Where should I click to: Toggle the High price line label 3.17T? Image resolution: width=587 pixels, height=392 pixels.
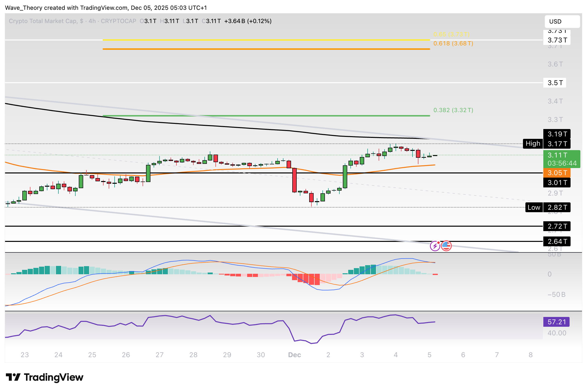[557, 144]
